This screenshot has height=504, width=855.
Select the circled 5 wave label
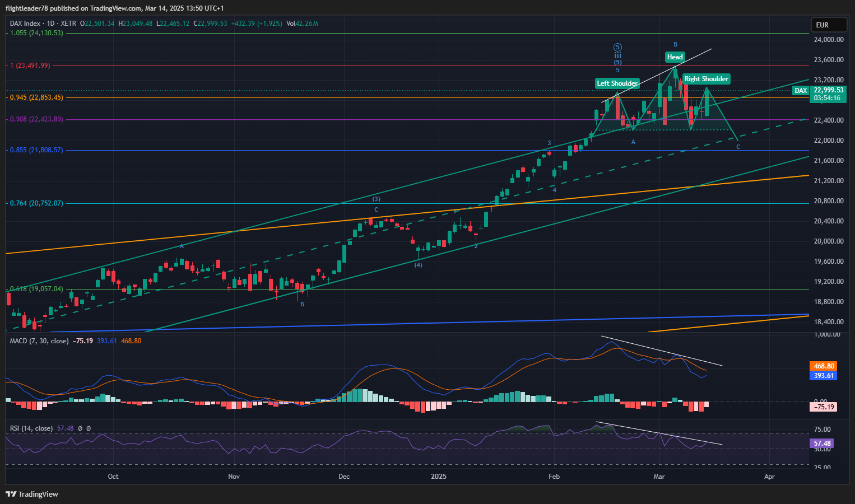tap(617, 48)
